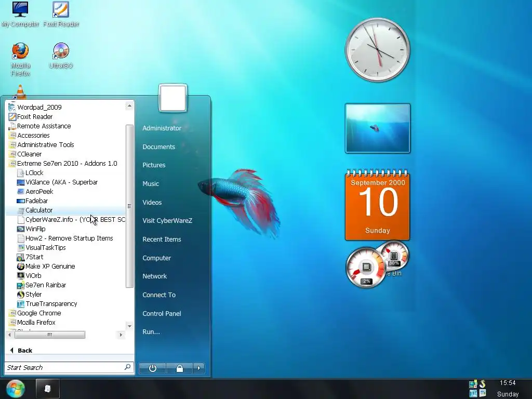Click the orange calendar gadget
Viewport: 532px width, 399px height.
coord(378,205)
